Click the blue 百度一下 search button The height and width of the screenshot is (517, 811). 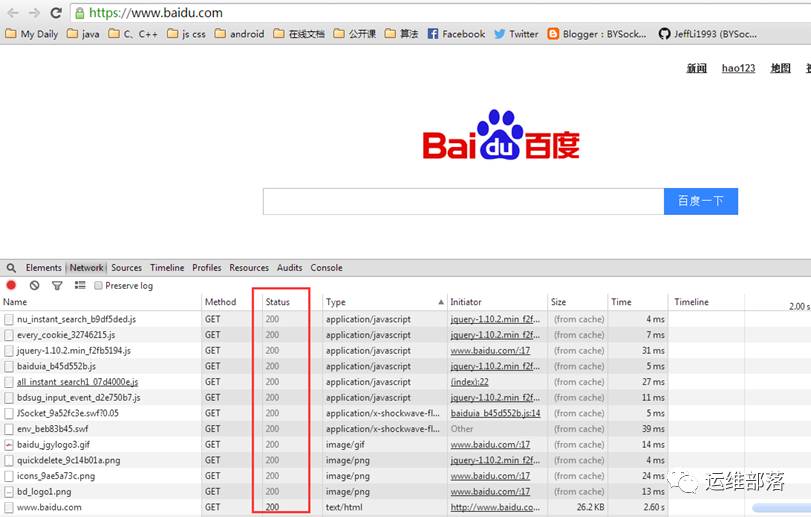pos(700,201)
